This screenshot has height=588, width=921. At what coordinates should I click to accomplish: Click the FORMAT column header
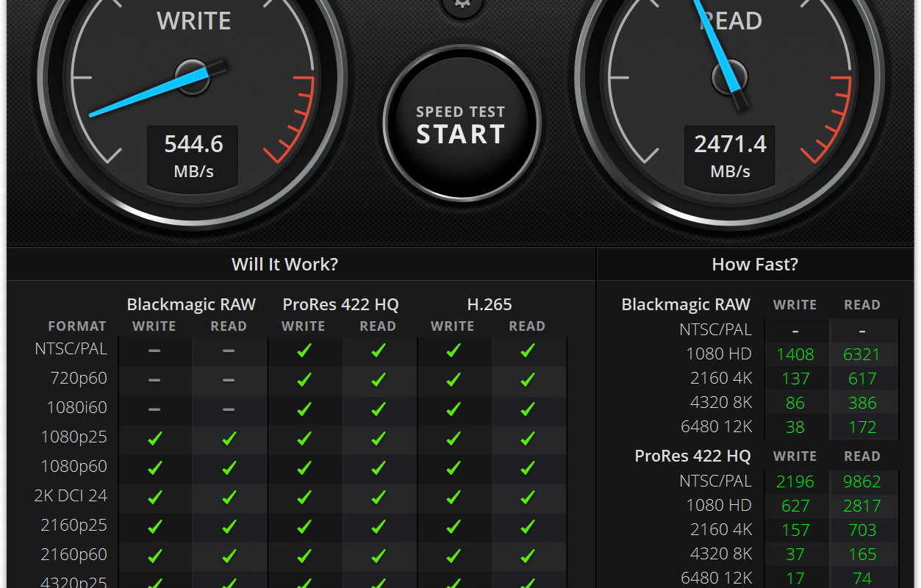pos(77,326)
